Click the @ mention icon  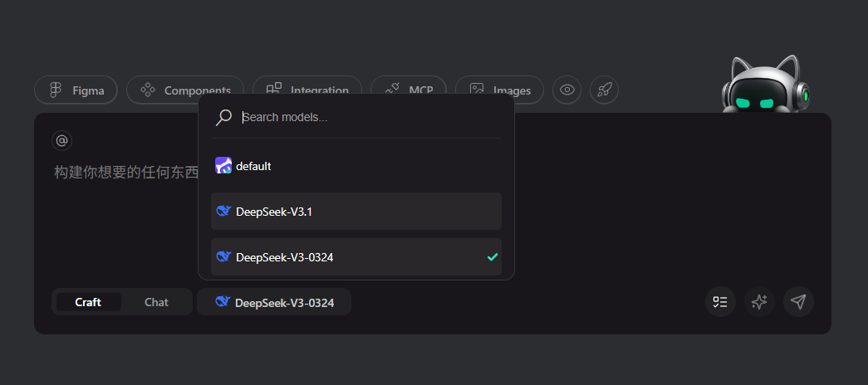(x=62, y=140)
